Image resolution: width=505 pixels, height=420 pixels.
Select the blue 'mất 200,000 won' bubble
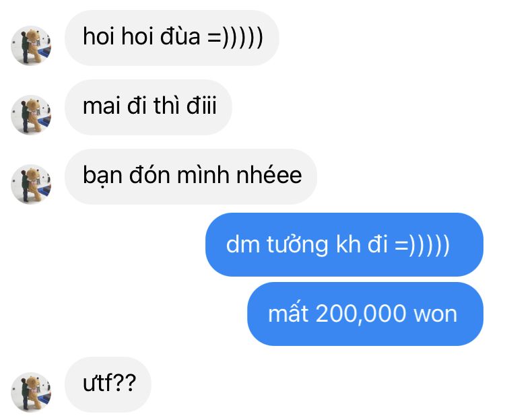(365, 314)
